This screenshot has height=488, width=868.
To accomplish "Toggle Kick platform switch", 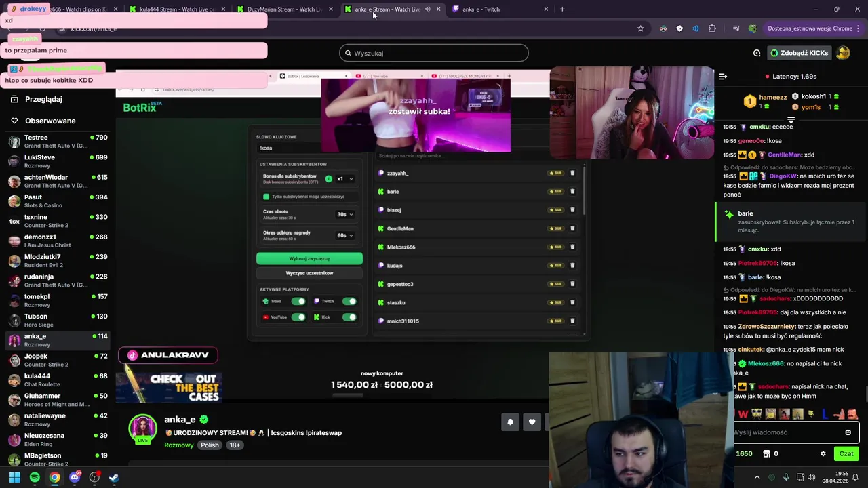I will pyautogui.click(x=349, y=317).
